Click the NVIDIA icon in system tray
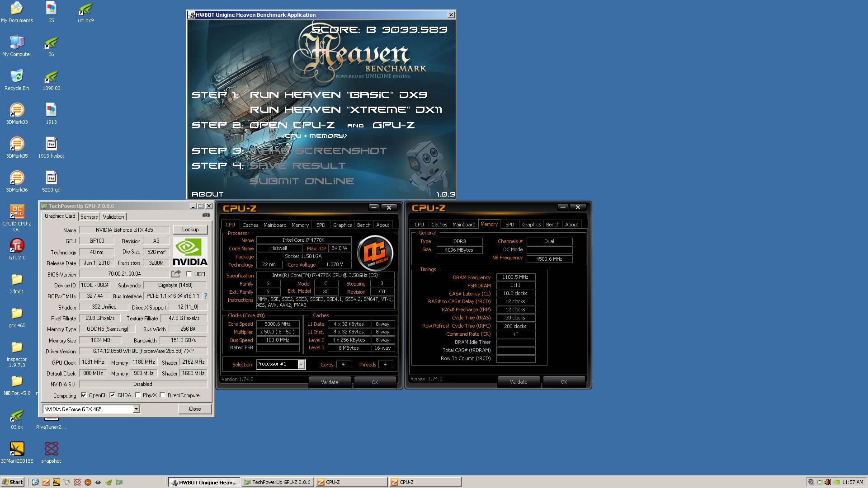 point(836,482)
